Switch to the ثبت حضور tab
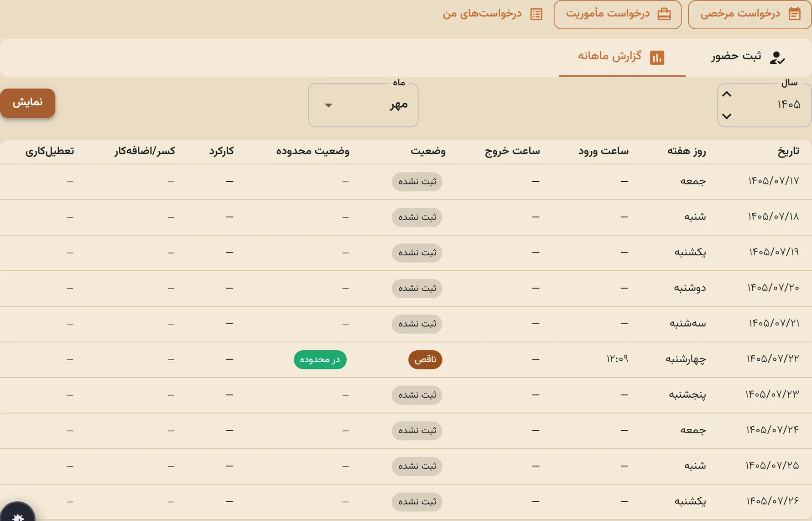812x521 pixels. pos(748,57)
